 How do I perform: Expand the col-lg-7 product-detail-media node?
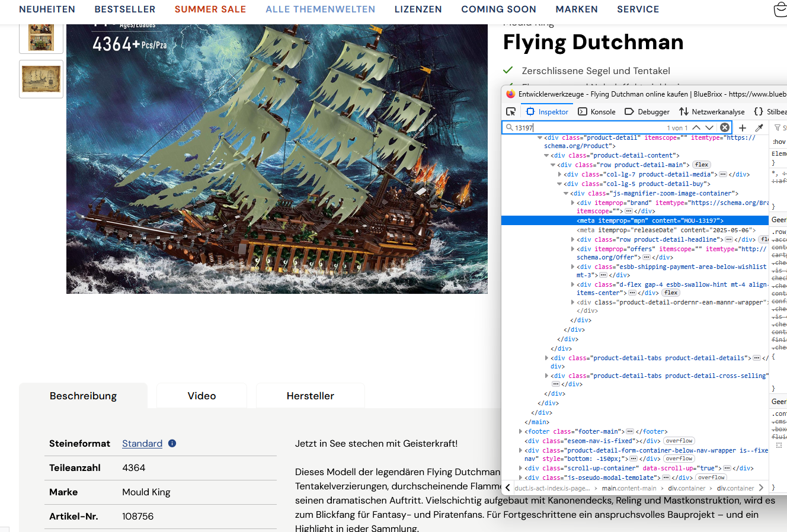click(x=559, y=174)
